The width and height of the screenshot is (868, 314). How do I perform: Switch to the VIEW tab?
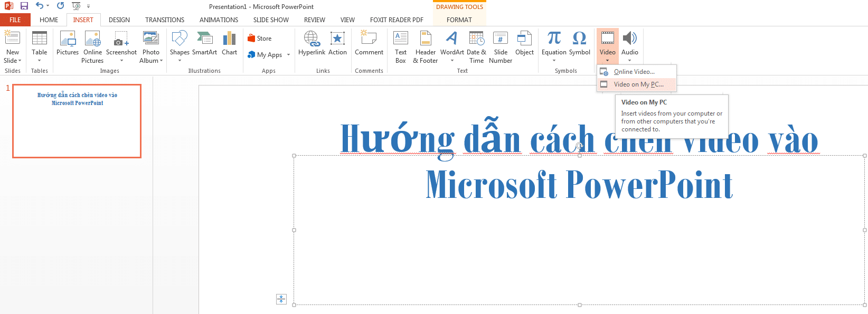347,20
